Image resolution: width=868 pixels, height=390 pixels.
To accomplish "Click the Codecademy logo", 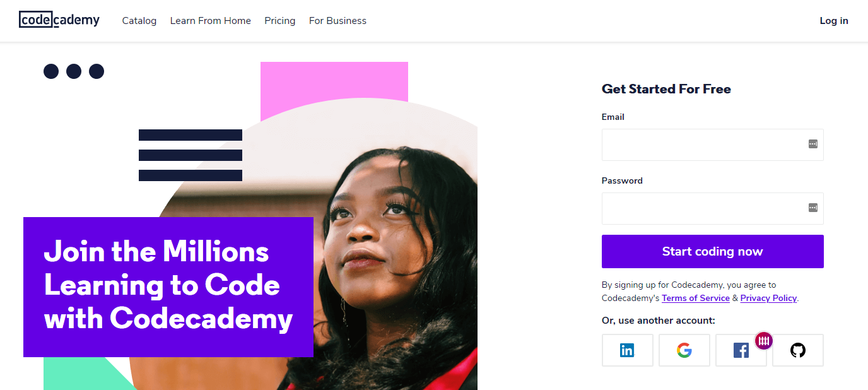I will click(59, 20).
